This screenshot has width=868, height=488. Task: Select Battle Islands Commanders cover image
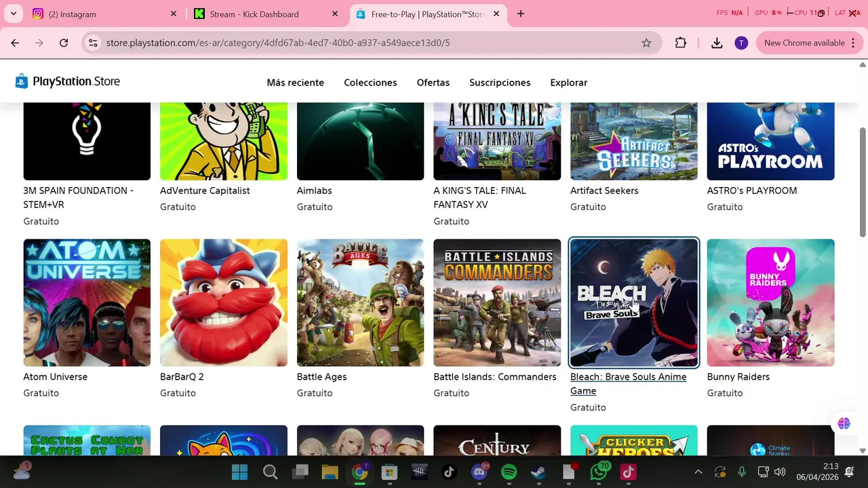coord(497,302)
